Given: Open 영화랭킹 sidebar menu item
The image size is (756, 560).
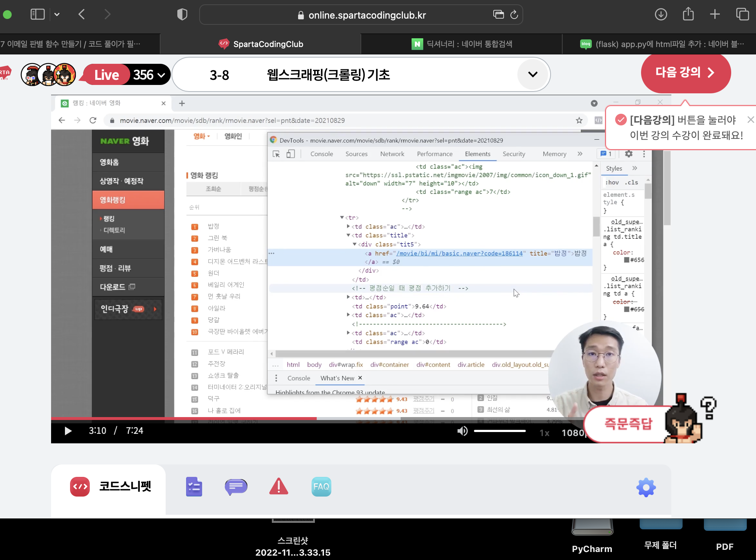Looking at the screenshot, I should (x=128, y=200).
